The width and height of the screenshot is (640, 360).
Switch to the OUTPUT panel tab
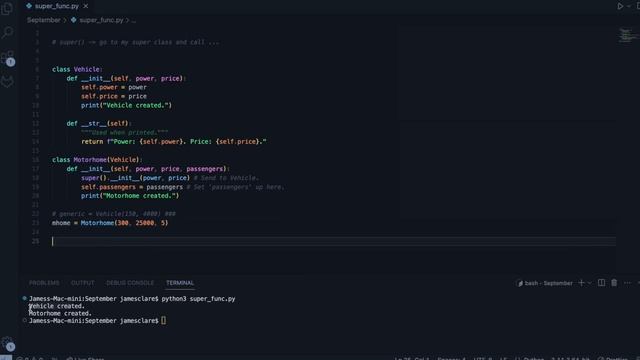82,283
